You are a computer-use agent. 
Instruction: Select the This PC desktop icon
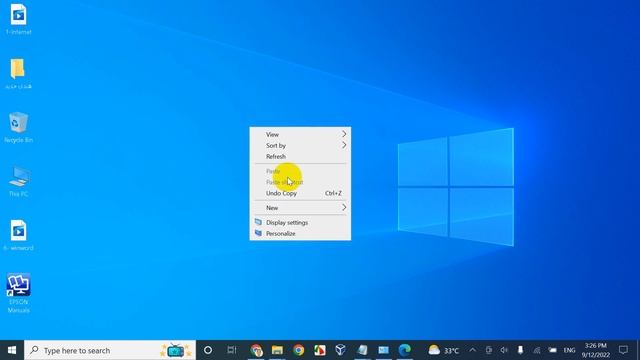click(18, 181)
